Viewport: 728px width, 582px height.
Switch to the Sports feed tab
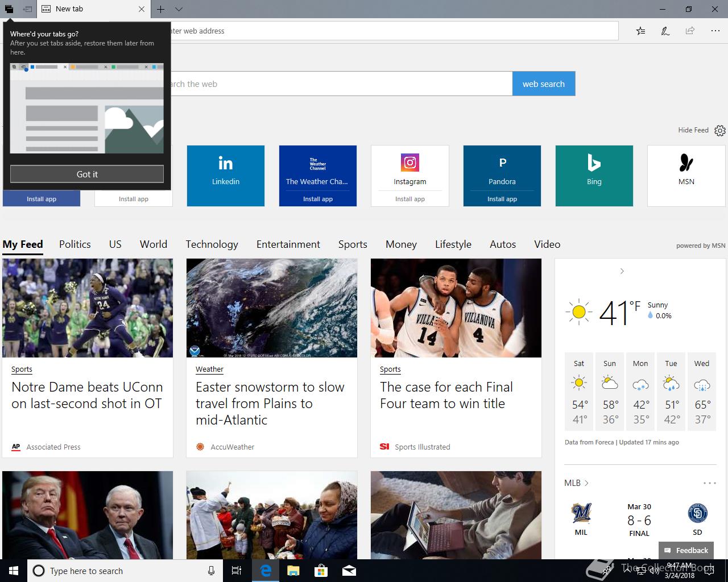pos(353,244)
